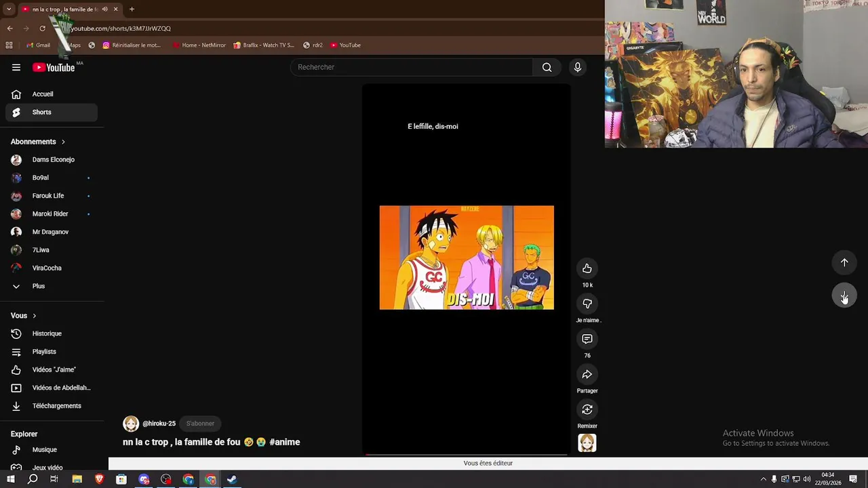This screenshot has width=868, height=488.
Task: Open the short's sound avatar thumbnail
Action: (587, 443)
